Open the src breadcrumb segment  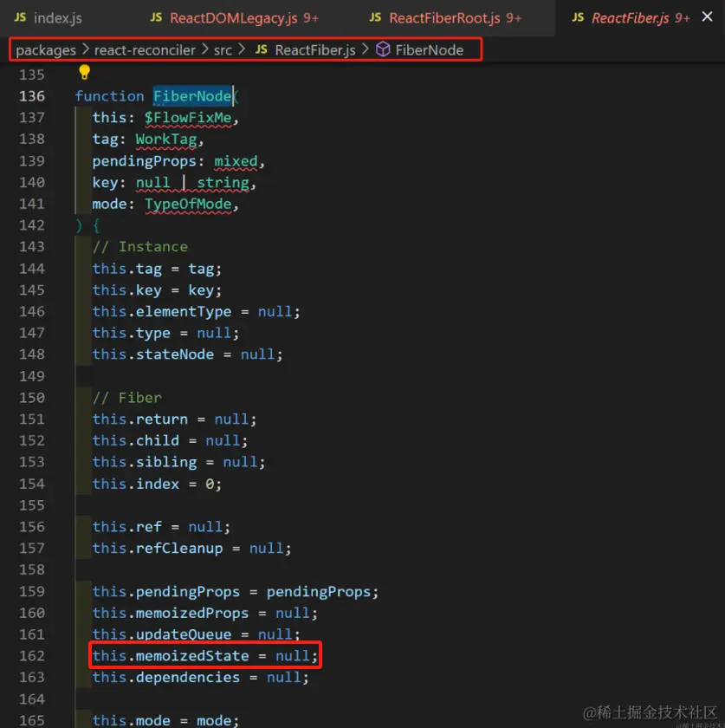click(x=223, y=49)
